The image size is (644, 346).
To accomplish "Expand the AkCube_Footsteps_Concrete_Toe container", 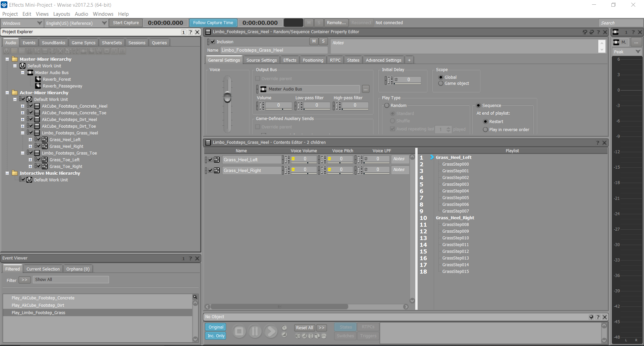I will click(22, 113).
